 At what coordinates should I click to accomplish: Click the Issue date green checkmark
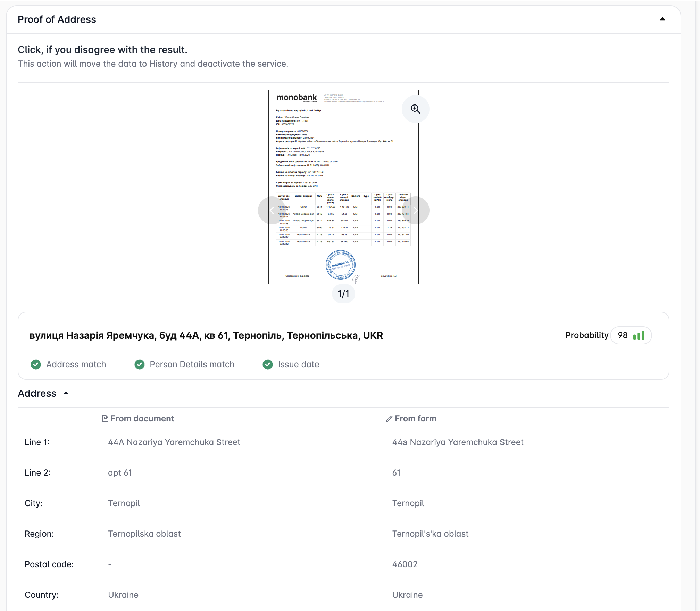click(x=268, y=365)
